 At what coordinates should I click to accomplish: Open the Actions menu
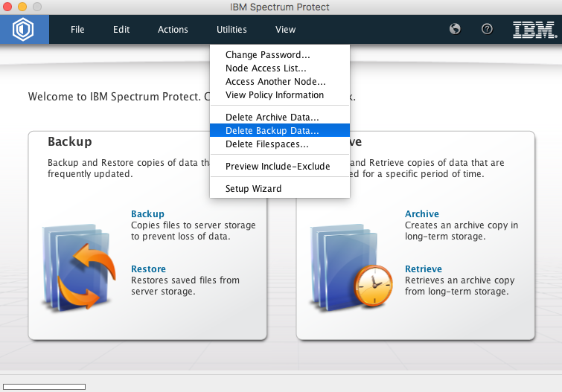point(173,30)
